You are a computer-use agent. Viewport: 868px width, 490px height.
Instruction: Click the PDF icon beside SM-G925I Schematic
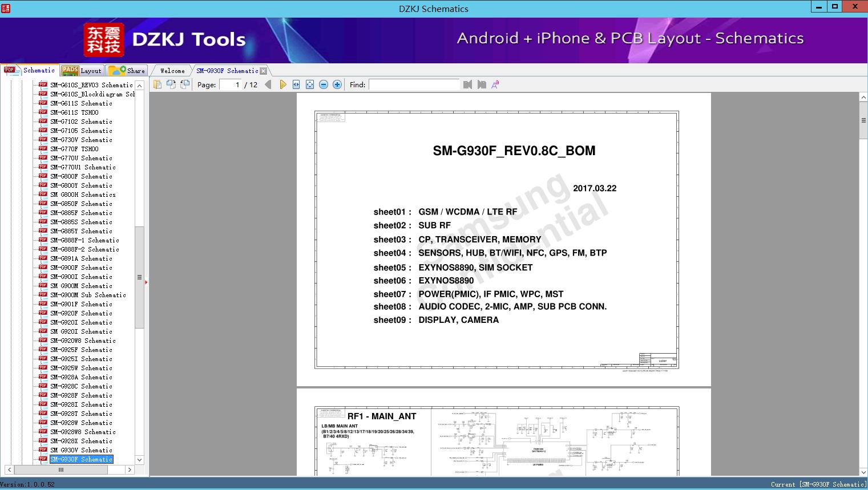click(43, 358)
